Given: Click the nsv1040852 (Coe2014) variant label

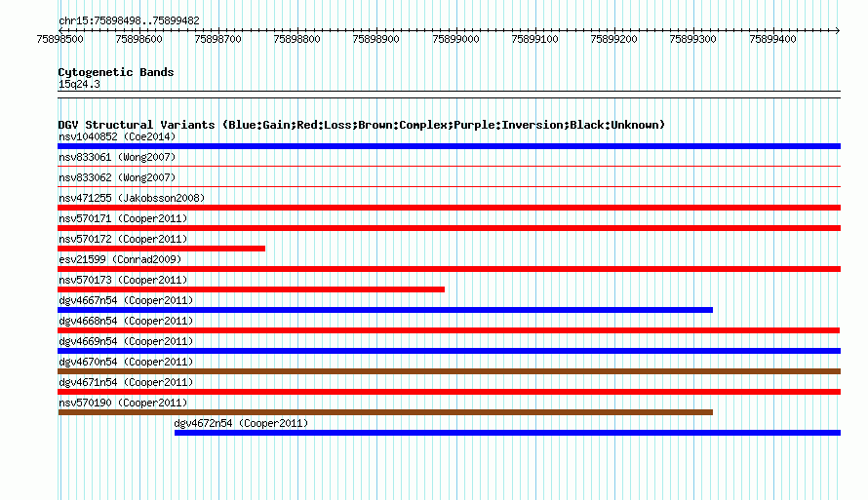Looking at the screenshot, I should pyautogui.click(x=117, y=136).
